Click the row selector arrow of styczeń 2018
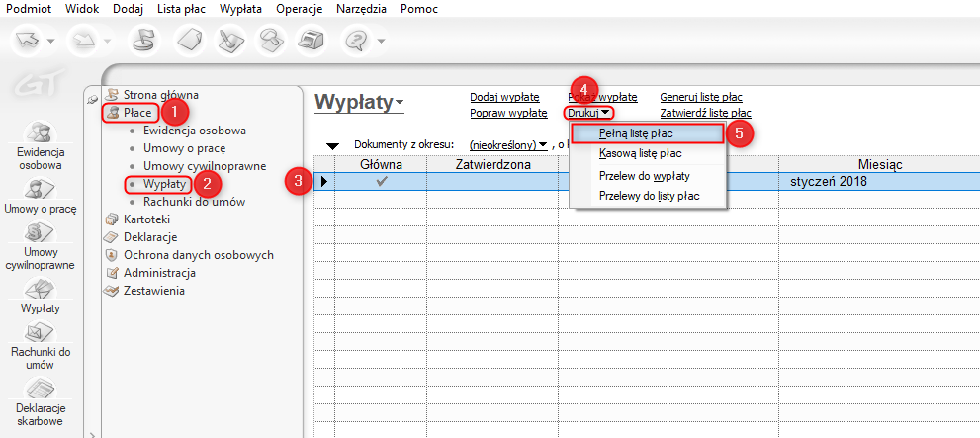The image size is (980, 438). pos(324,183)
